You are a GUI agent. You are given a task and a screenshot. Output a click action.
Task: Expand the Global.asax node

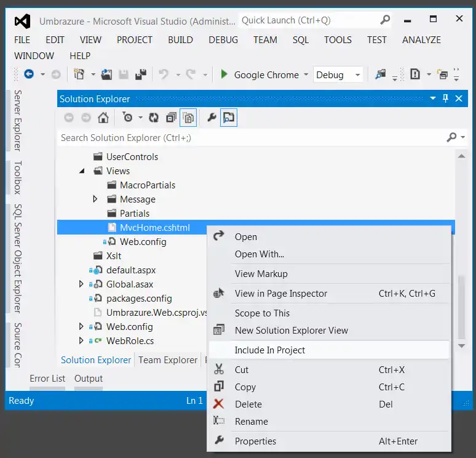pos(81,284)
